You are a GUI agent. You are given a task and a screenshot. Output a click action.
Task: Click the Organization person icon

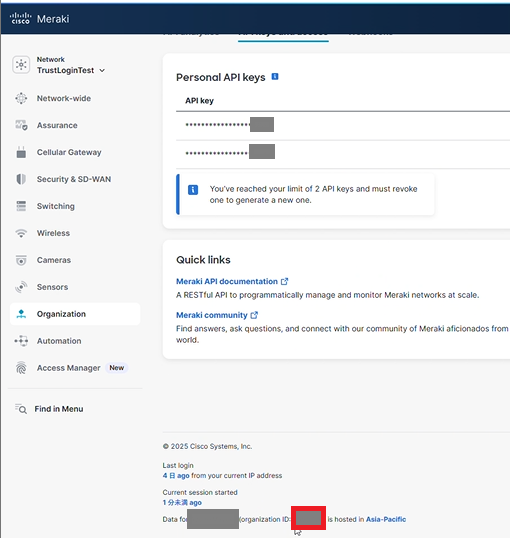(x=21, y=314)
